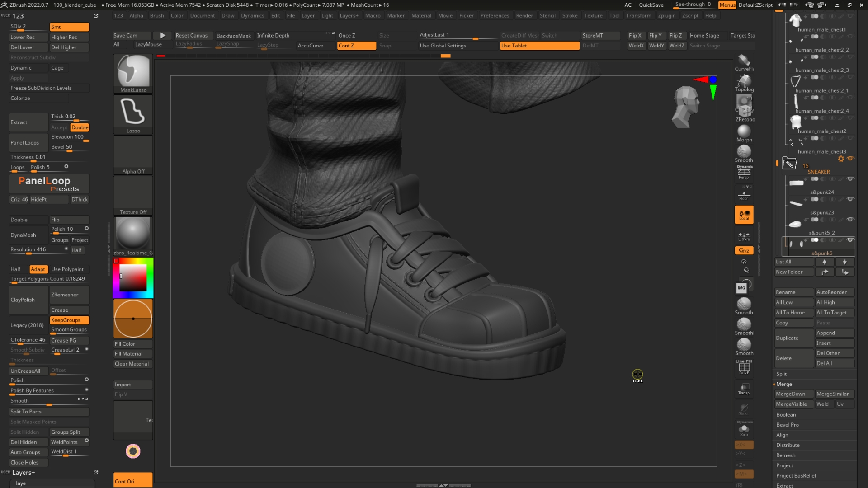This screenshot has width=868, height=488.
Task: Toggle the Dynamic Persp perspective button
Action: (744, 172)
